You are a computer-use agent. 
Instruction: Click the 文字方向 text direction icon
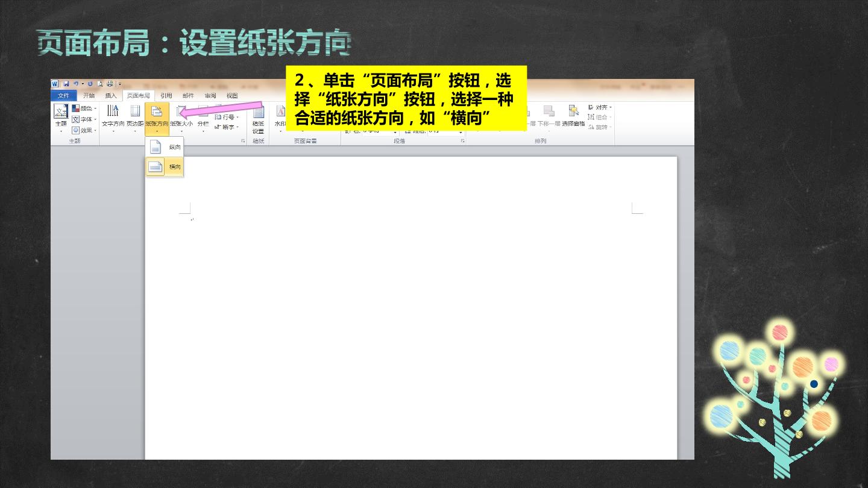[x=113, y=118]
